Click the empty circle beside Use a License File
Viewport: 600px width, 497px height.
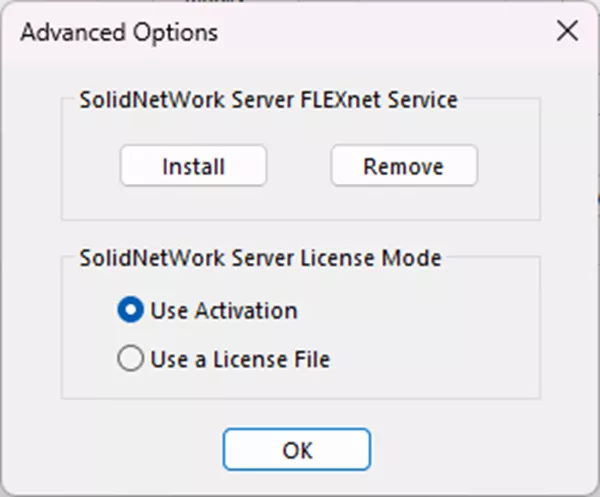tap(130, 359)
